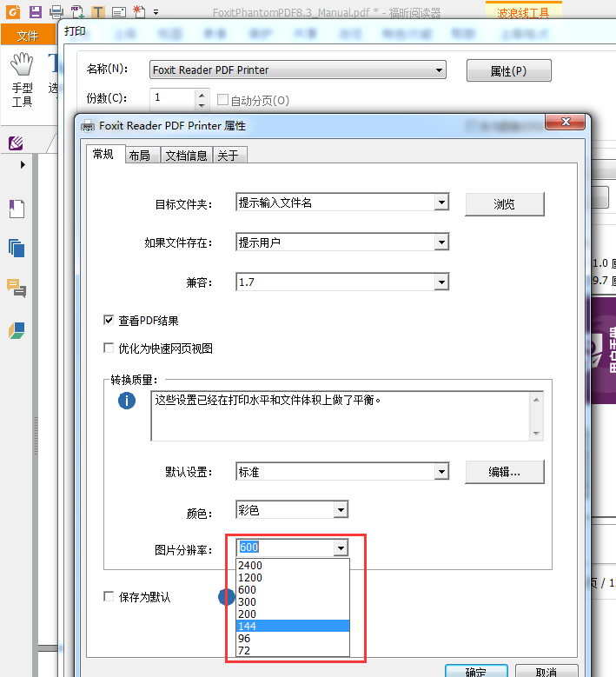Open the Bookmarks panel icon
Viewport: 616px width, 677px height.
[x=17, y=209]
